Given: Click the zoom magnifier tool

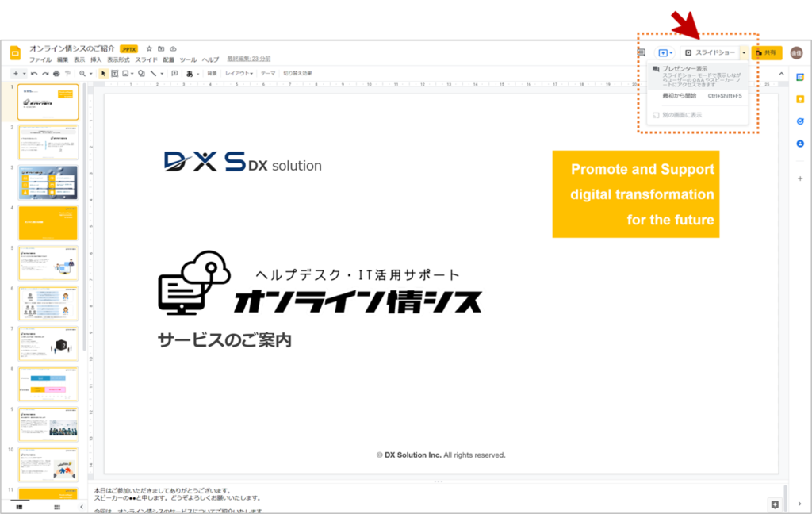Looking at the screenshot, I should [82, 74].
